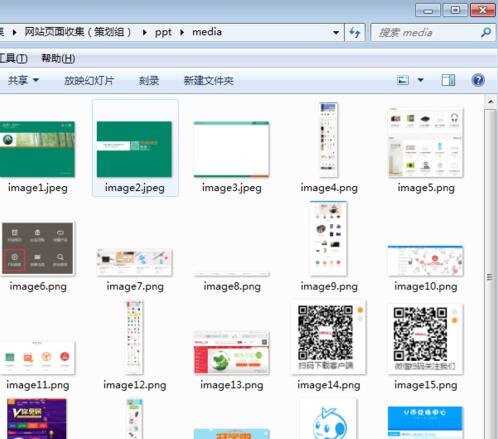
Task: Select image4.png tall thumbnail
Action: 328,140
